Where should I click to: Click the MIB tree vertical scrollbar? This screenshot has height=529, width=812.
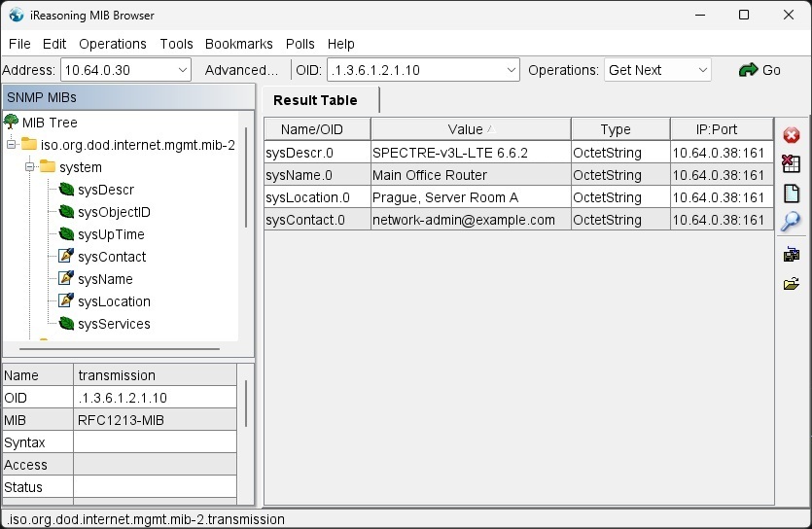point(246,177)
